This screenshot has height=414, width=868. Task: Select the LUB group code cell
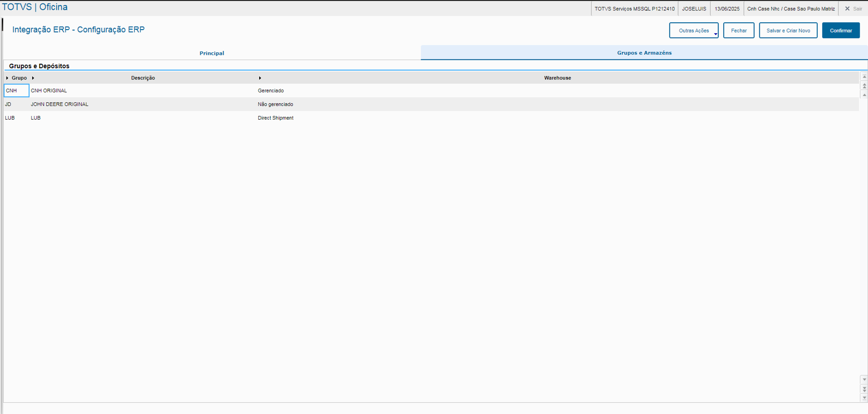click(x=16, y=118)
